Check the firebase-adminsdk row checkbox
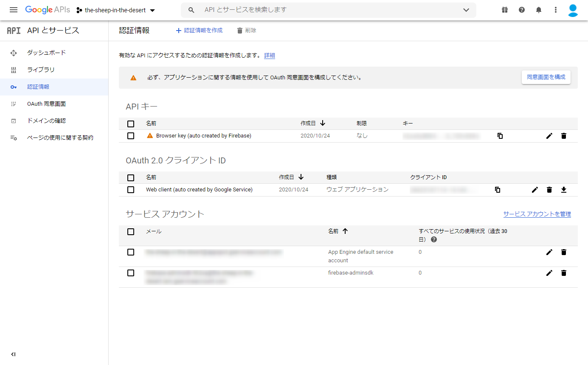Screen dimensions: 588x365 tap(130, 273)
